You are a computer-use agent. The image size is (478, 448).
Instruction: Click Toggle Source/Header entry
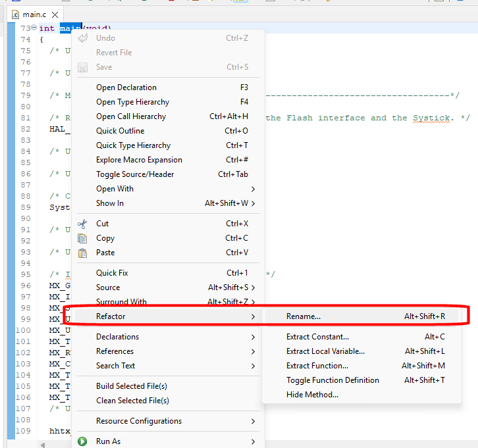[135, 174]
